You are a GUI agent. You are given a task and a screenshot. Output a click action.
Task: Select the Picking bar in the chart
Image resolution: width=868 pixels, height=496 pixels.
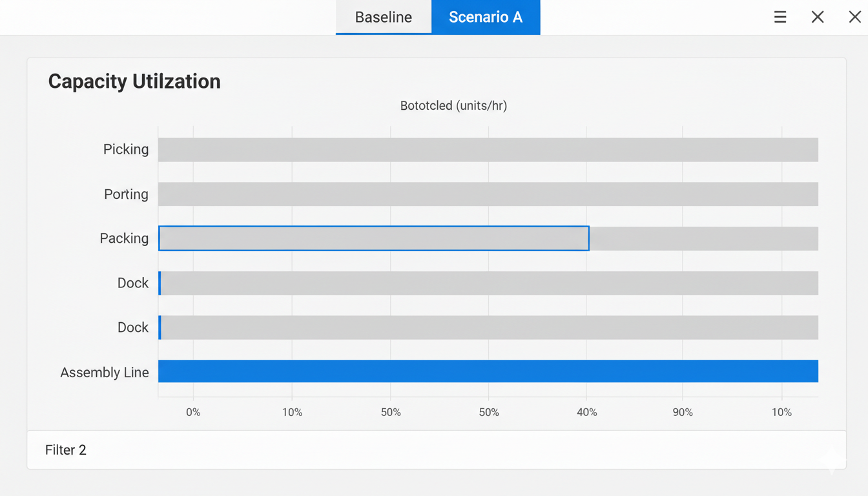(489, 149)
